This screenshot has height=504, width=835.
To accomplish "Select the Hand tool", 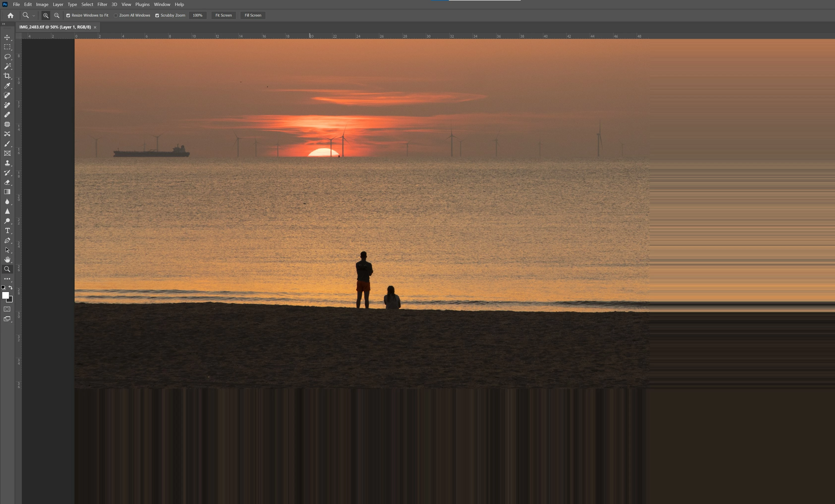I will tap(7, 260).
